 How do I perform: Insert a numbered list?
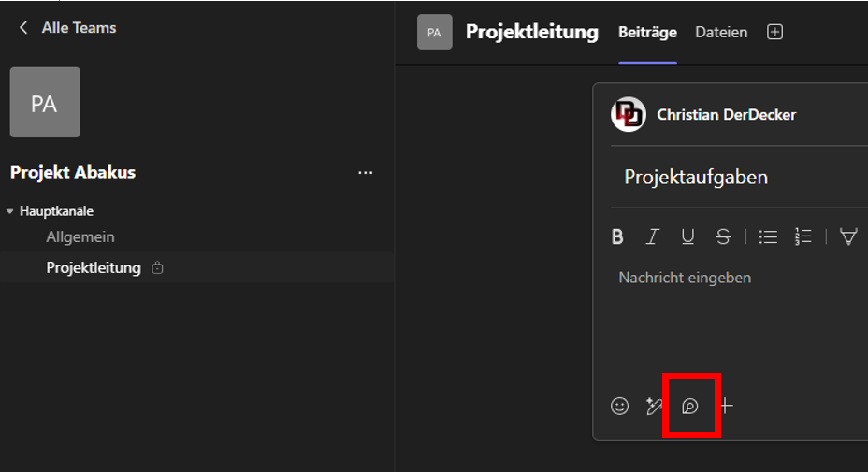pos(803,236)
